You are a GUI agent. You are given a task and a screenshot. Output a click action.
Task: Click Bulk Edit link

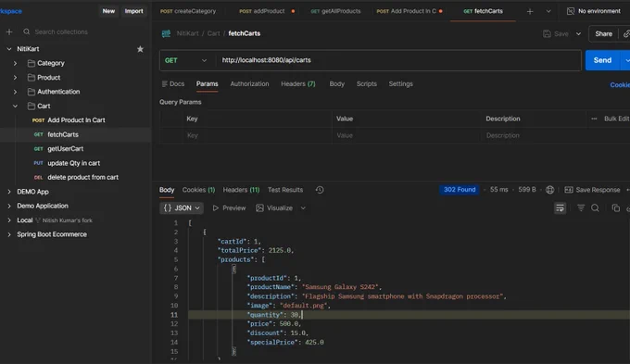616,119
